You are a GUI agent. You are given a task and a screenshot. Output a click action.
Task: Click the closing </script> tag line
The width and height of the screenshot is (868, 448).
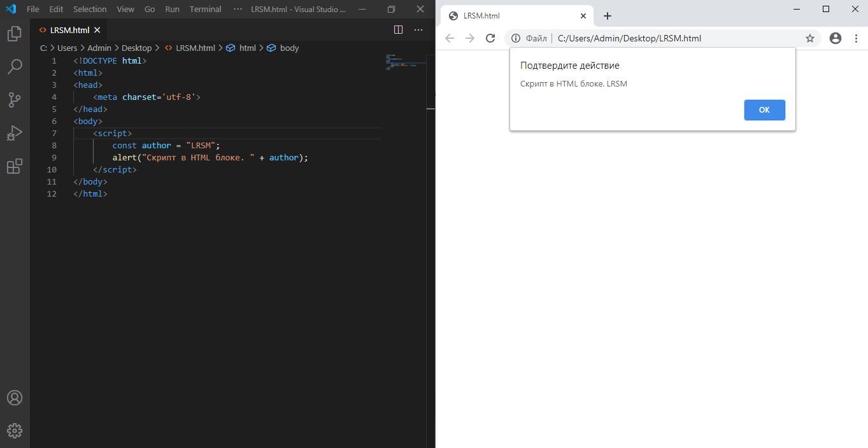coord(115,169)
